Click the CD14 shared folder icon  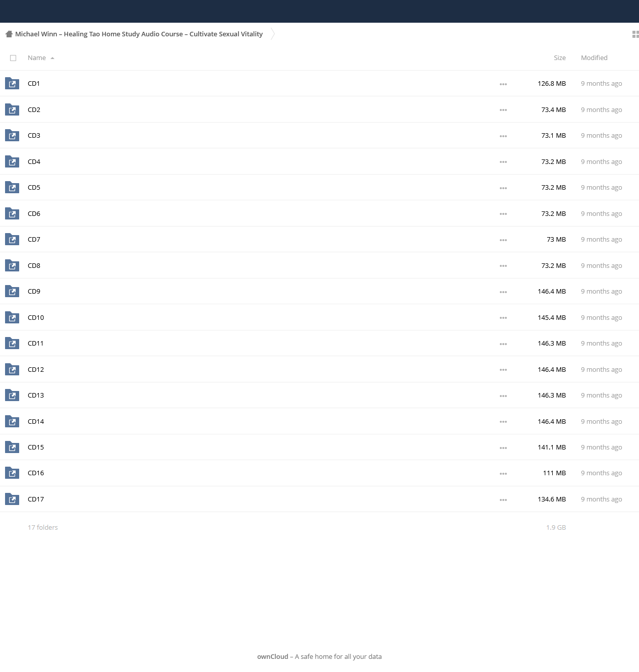(12, 421)
